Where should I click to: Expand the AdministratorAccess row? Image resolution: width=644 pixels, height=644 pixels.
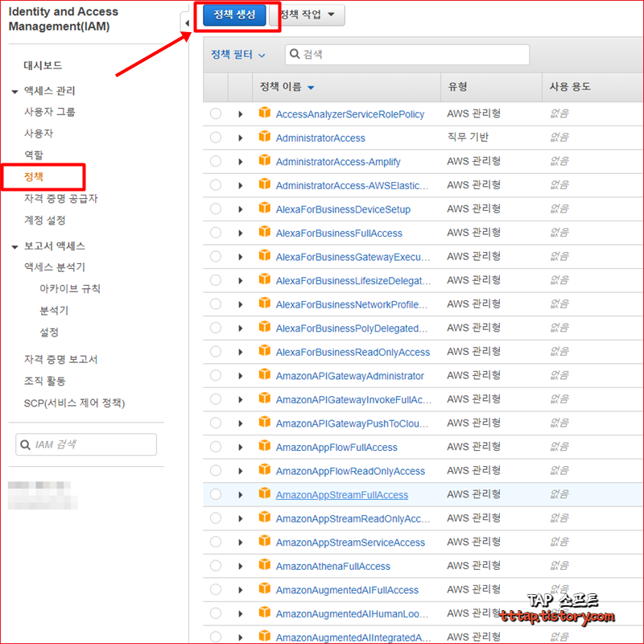point(240,138)
